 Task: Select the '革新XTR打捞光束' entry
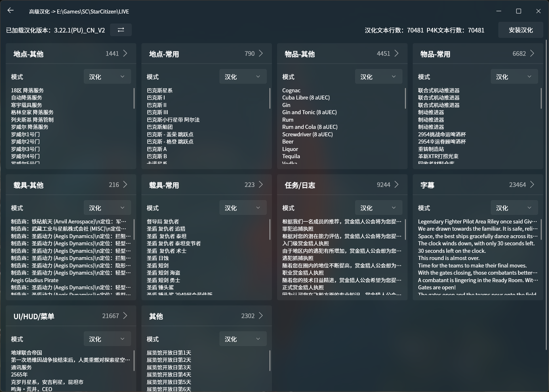pos(438,156)
